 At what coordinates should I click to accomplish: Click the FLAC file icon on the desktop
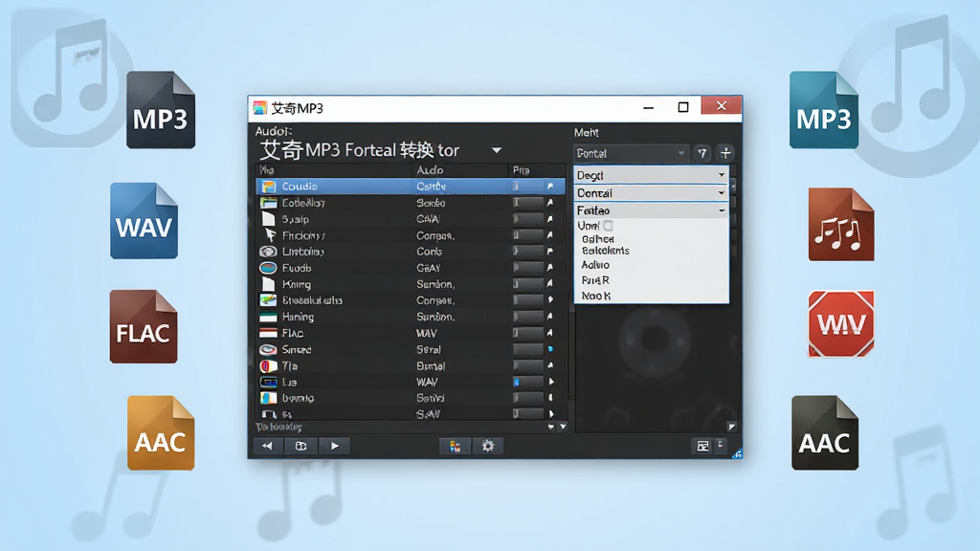coord(144,326)
